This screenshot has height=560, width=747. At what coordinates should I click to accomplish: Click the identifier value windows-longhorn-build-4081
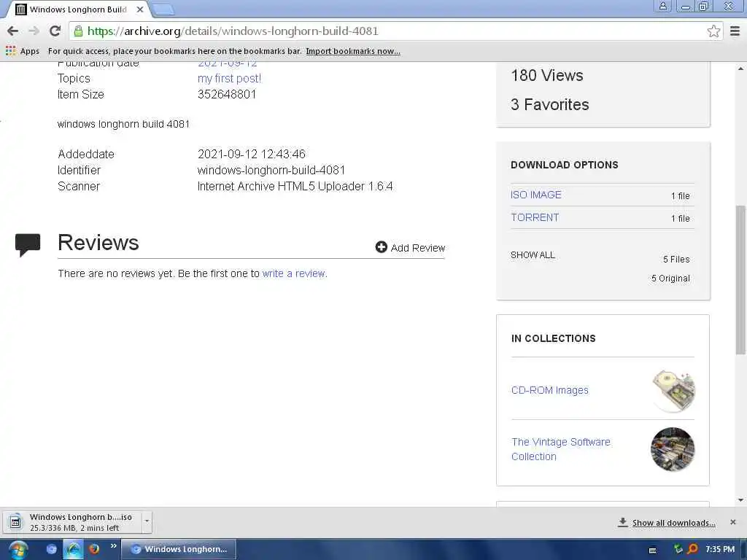coord(271,170)
